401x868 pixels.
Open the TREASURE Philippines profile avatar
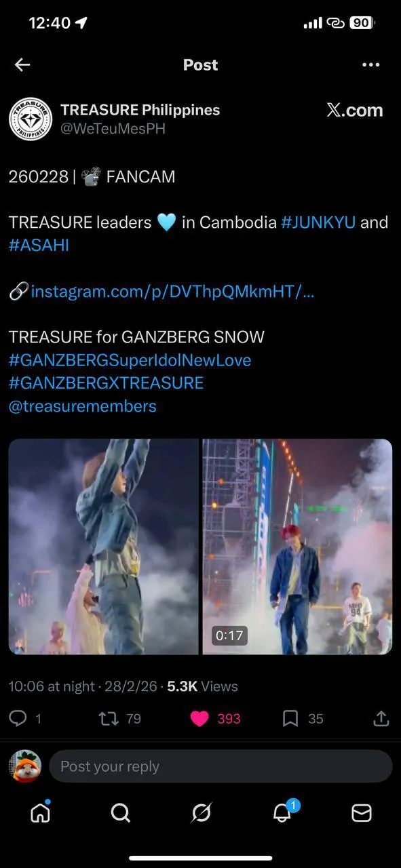(x=31, y=119)
